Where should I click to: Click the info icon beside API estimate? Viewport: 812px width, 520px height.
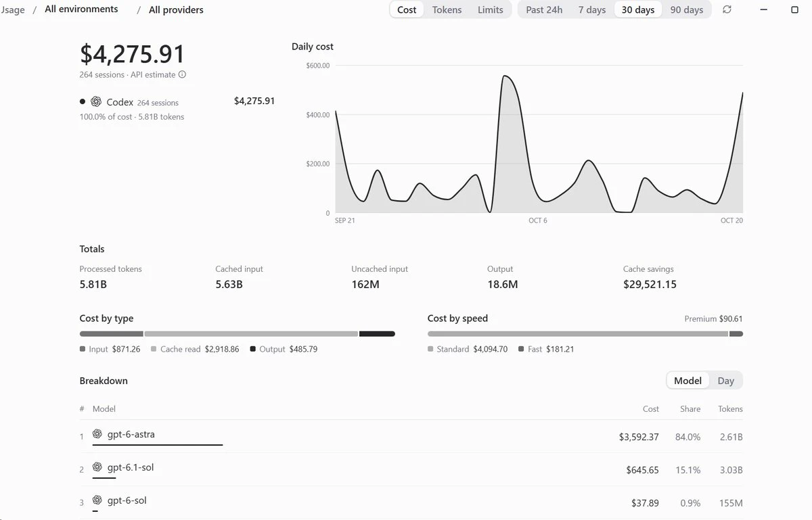pyautogui.click(x=182, y=75)
